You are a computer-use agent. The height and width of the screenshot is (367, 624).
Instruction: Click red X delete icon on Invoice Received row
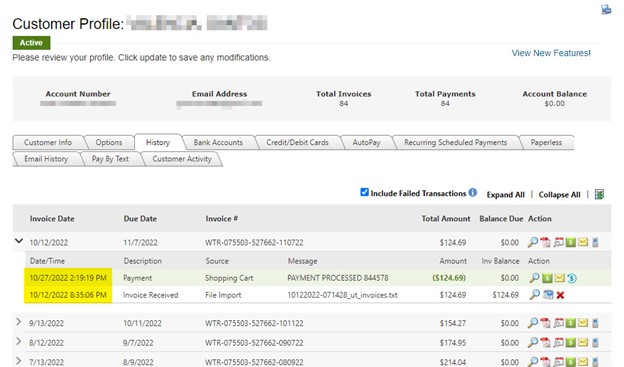point(560,295)
